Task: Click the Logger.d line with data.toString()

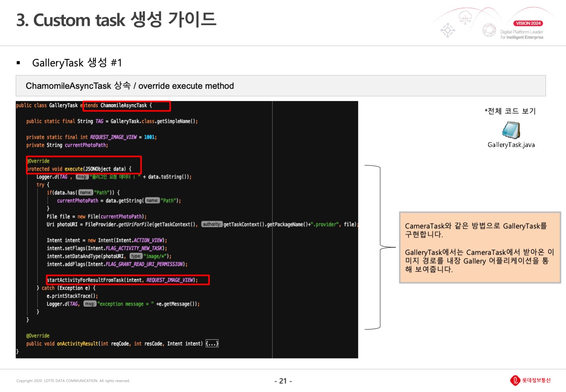Action: tap(114, 177)
